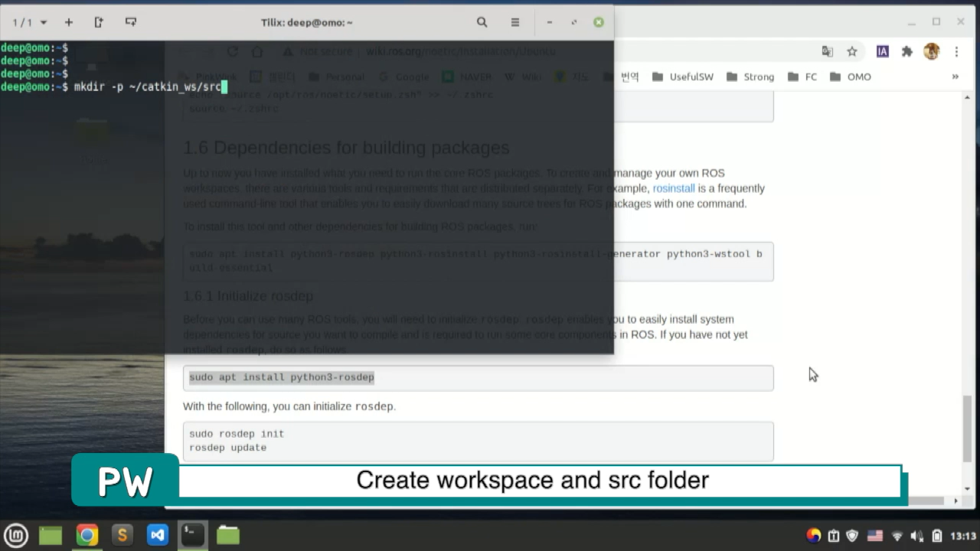The height and width of the screenshot is (551, 980).
Task: Open Sublime Text from taskbar
Action: coord(122,535)
